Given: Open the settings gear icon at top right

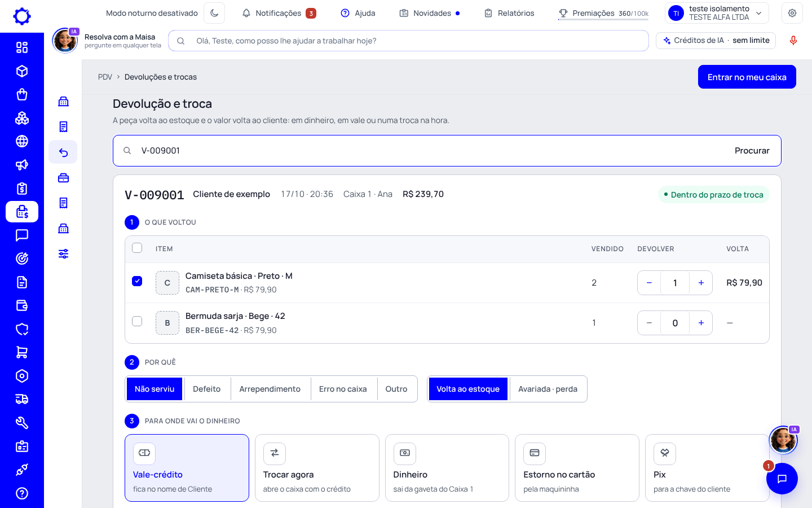Looking at the screenshot, I should pyautogui.click(x=792, y=13).
